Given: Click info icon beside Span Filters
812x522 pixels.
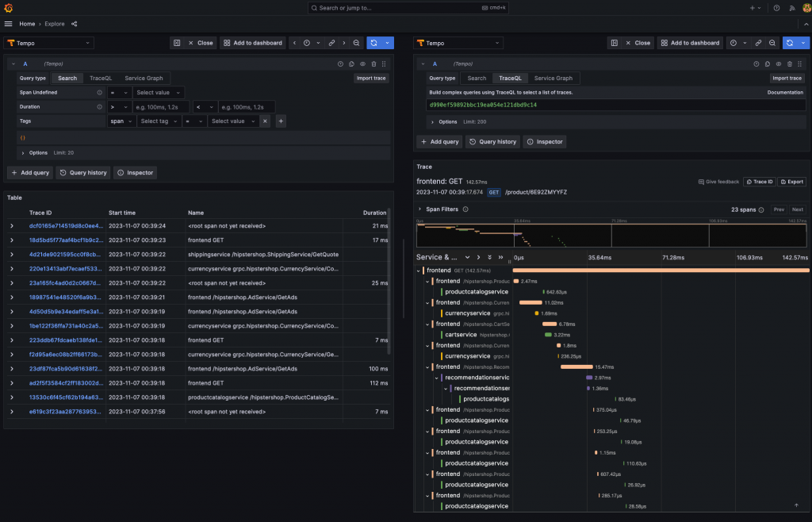Looking at the screenshot, I should (x=465, y=209).
